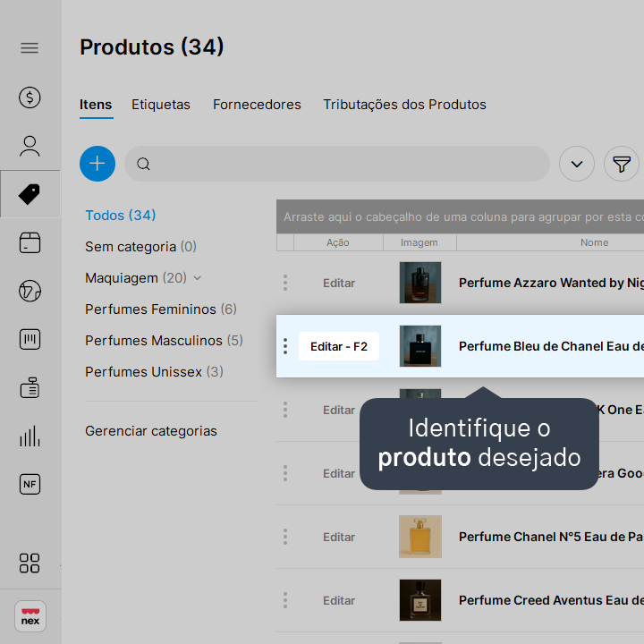Click the Imagem column header
The height and width of the screenshot is (644, 644).
[419, 242]
